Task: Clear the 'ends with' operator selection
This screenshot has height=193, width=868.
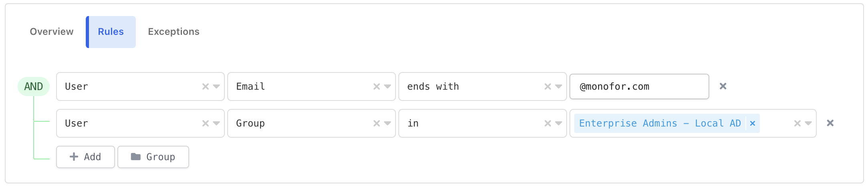Action: click(548, 86)
